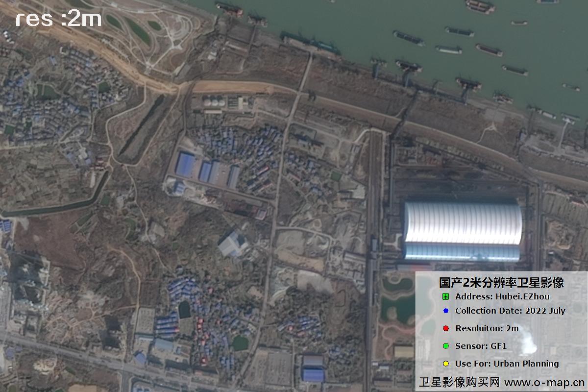Click the round storage tanks near the road
This screenshot has width=588, height=392.
(213, 102)
